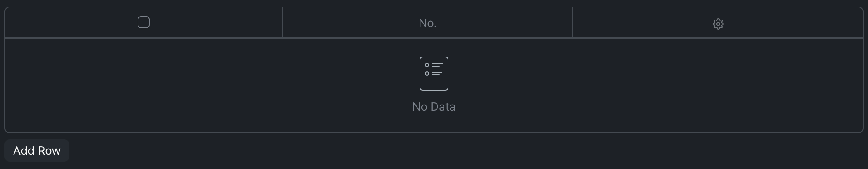Sort by clicking the No. header
The width and height of the screenshot is (868, 169).
coord(427,23)
